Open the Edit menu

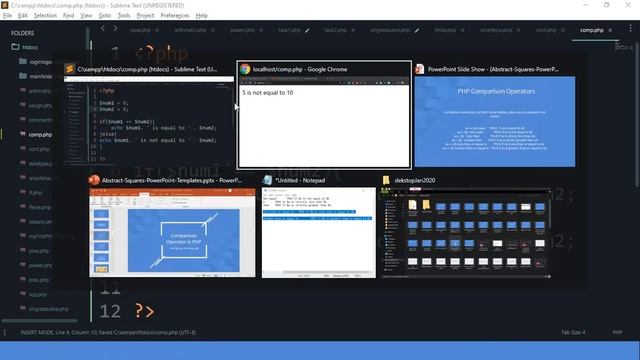pos(23,16)
